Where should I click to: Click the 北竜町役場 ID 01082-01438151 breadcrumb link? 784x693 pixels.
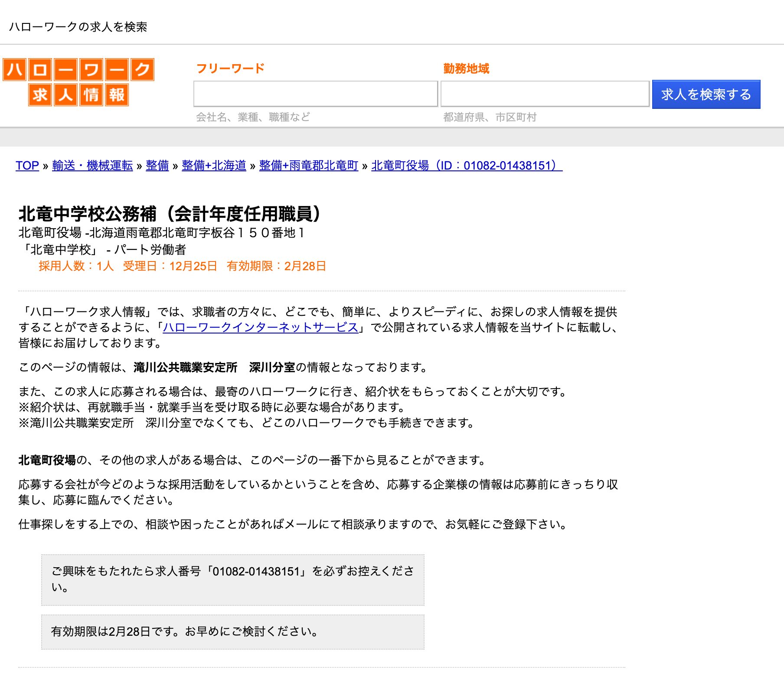click(467, 165)
